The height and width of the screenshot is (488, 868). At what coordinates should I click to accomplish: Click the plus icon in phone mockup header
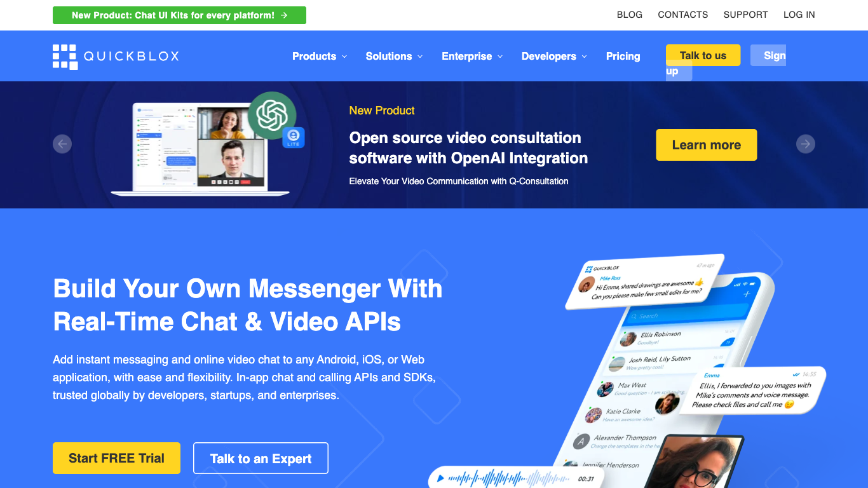coord(747,294)
